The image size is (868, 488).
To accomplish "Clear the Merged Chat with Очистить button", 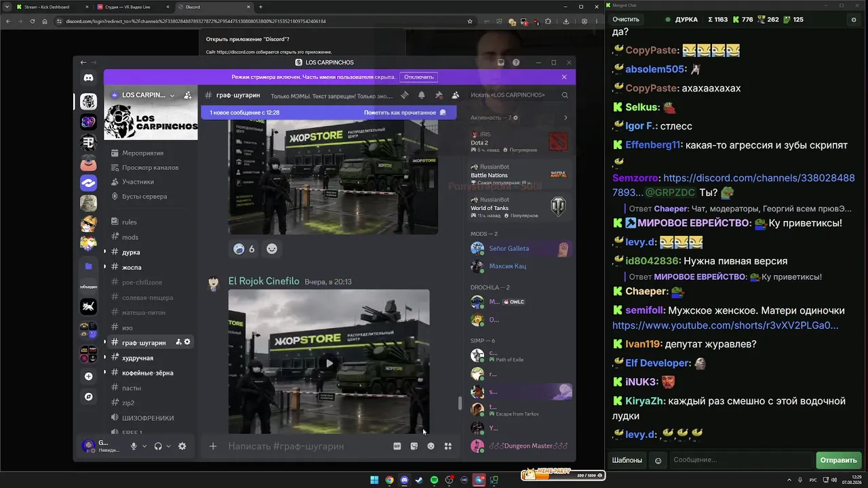I will [x=626, y=20].
